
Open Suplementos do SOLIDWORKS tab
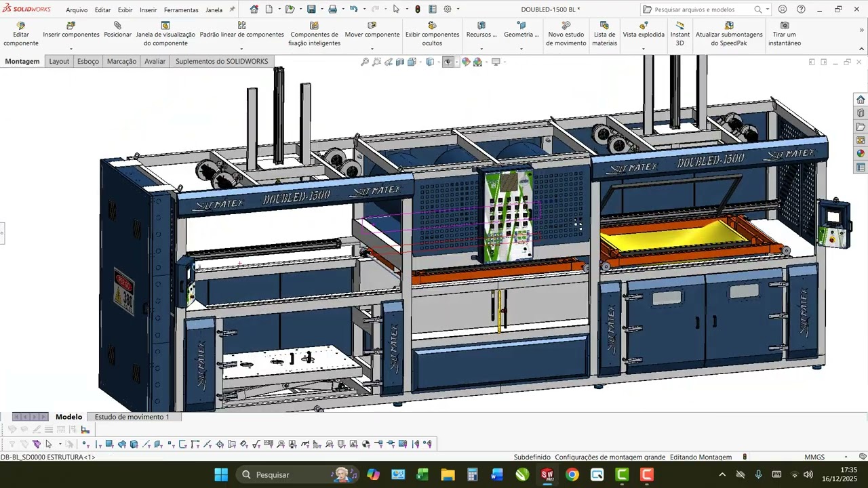[222, 61]
